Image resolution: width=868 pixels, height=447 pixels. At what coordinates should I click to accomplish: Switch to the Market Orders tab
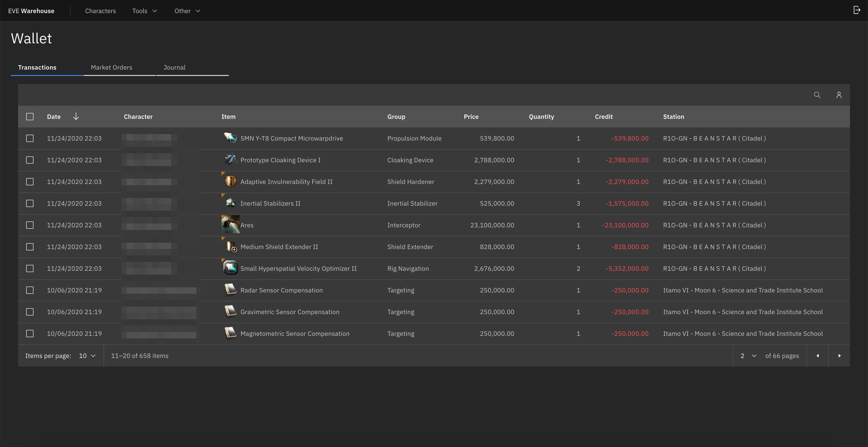111,67
